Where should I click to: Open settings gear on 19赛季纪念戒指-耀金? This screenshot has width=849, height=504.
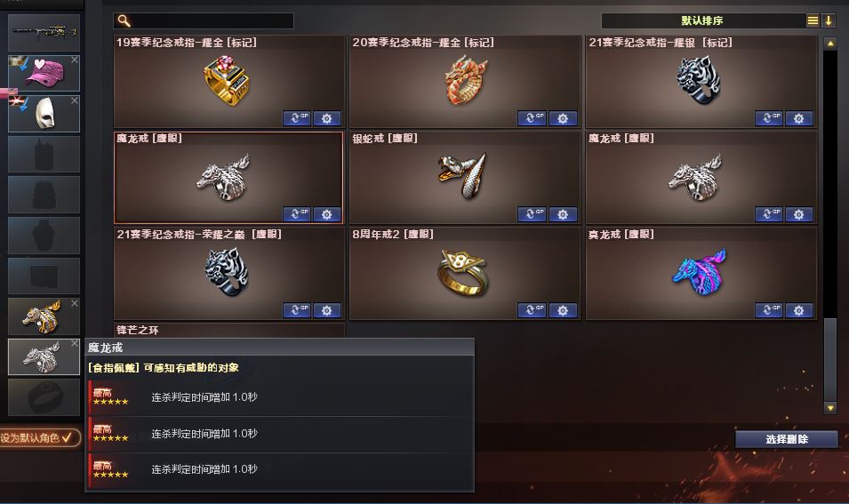(x=326, y=118)
